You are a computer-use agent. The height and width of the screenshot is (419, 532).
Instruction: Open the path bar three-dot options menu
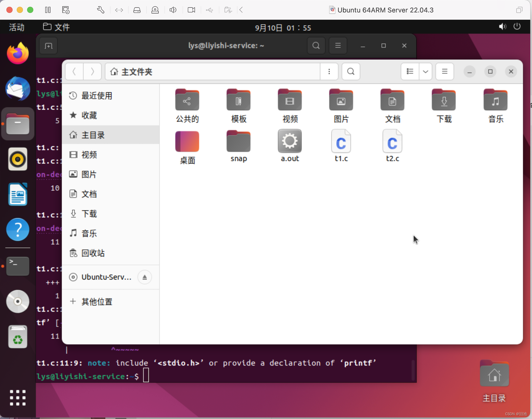329,71
